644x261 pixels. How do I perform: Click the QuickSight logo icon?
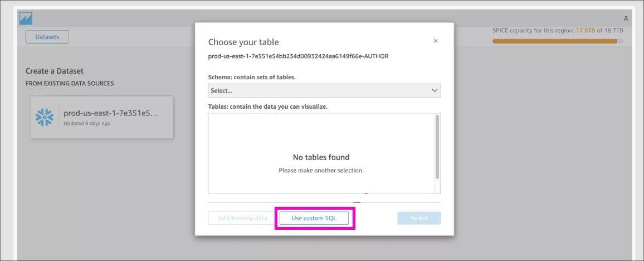pyautogui.click(x=26, y=18)
